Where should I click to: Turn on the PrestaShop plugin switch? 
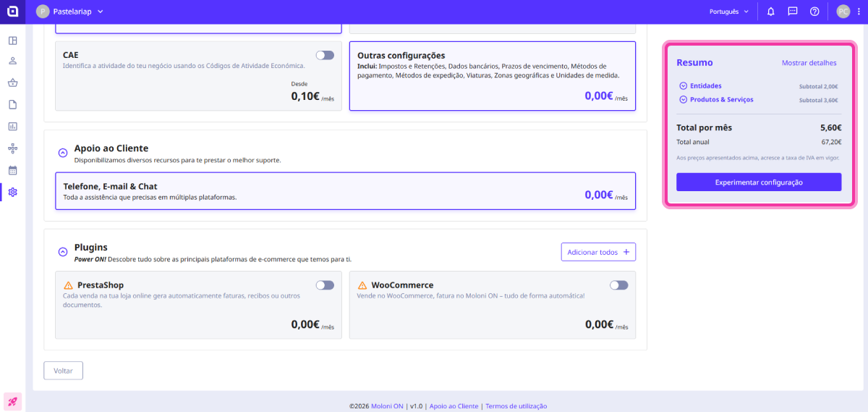(325, 285)
